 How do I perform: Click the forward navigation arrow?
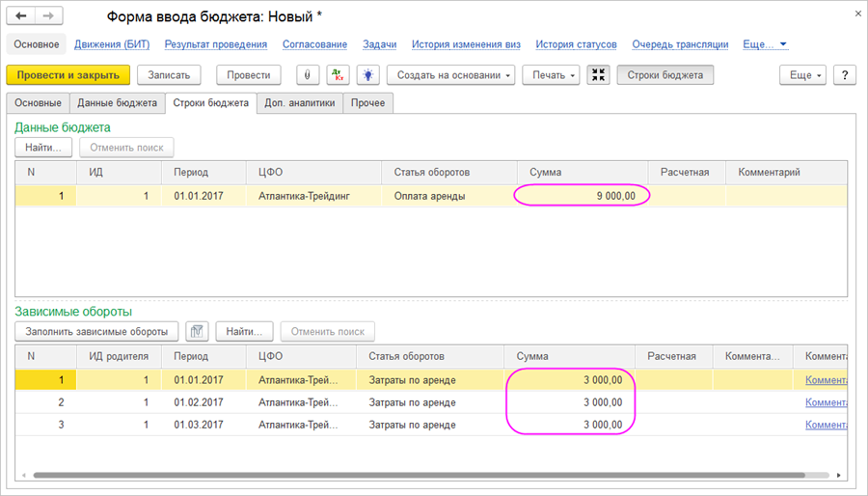(x=48, y=16)
